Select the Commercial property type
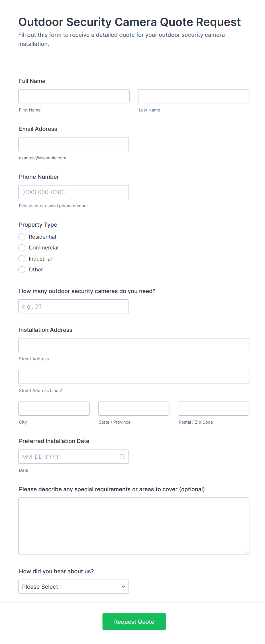This screenshot has height=644, width=265. 22,248
